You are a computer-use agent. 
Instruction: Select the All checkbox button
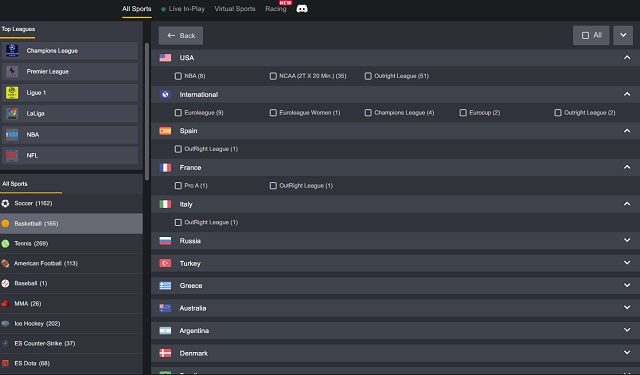pyautogui.click(x=591, y=36)
